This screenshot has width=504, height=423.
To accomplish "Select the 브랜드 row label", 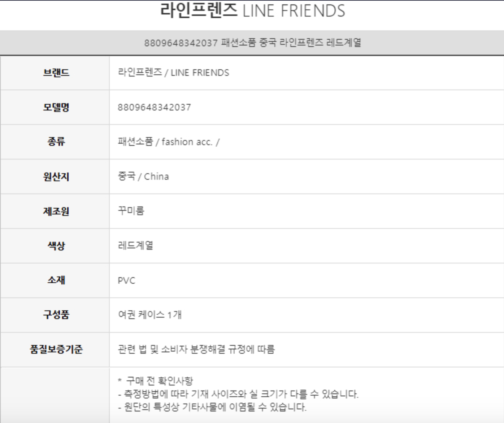I will pos(56,73).
